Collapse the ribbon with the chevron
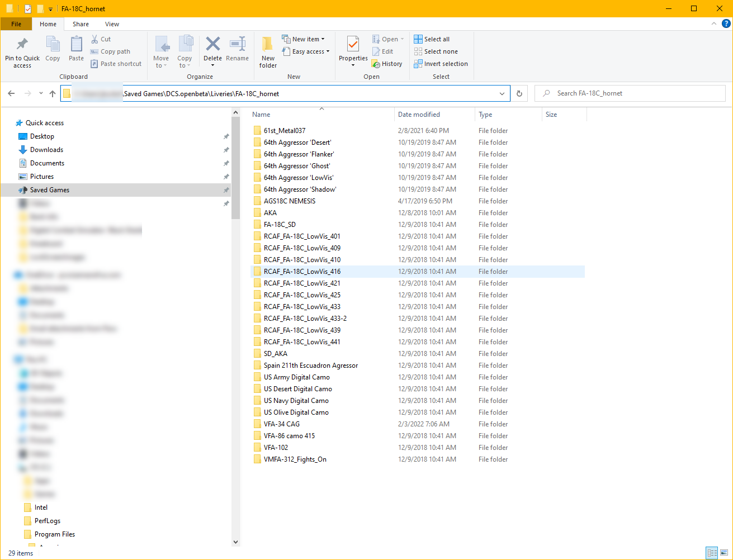Viewport: 733px width, 560px height. (x=714, y=23)
